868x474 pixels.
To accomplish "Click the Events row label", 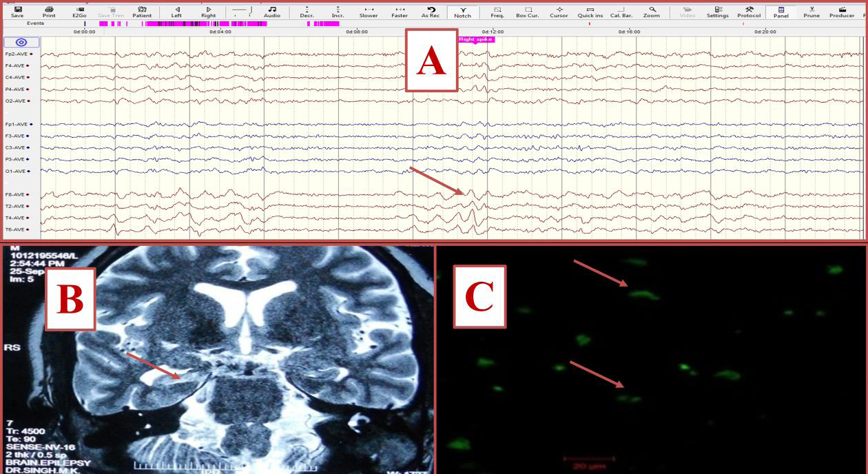I will pyautogui.click(x=35, y=23).
